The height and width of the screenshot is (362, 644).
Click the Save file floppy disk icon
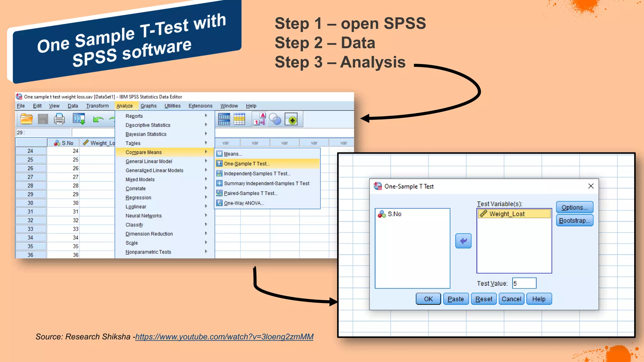[43, 119]
